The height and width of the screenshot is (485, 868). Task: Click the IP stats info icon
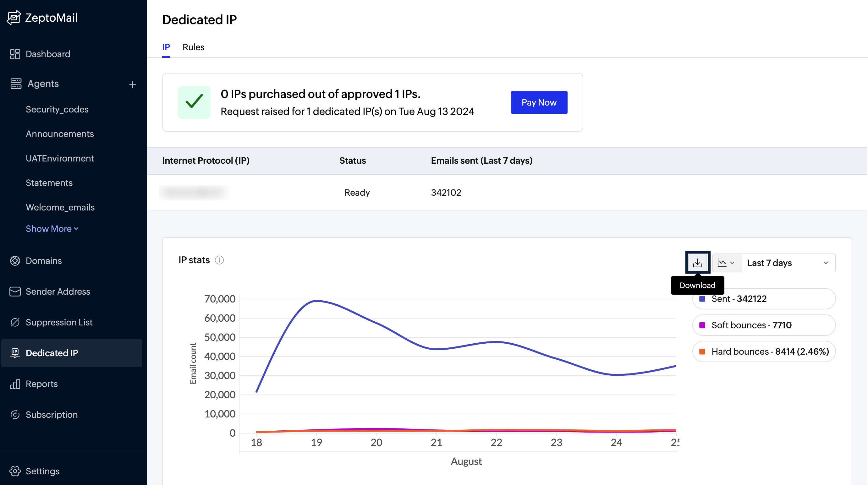point(219,260)
